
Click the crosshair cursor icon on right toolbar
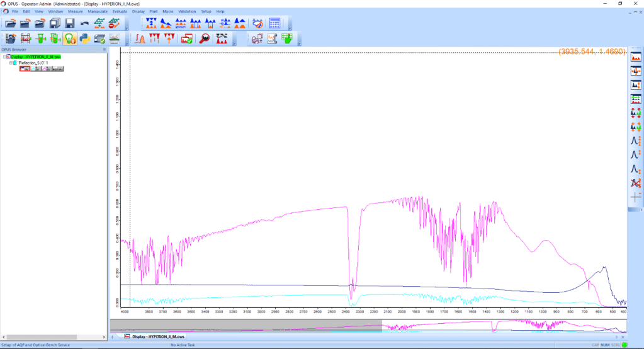(636, 197)
